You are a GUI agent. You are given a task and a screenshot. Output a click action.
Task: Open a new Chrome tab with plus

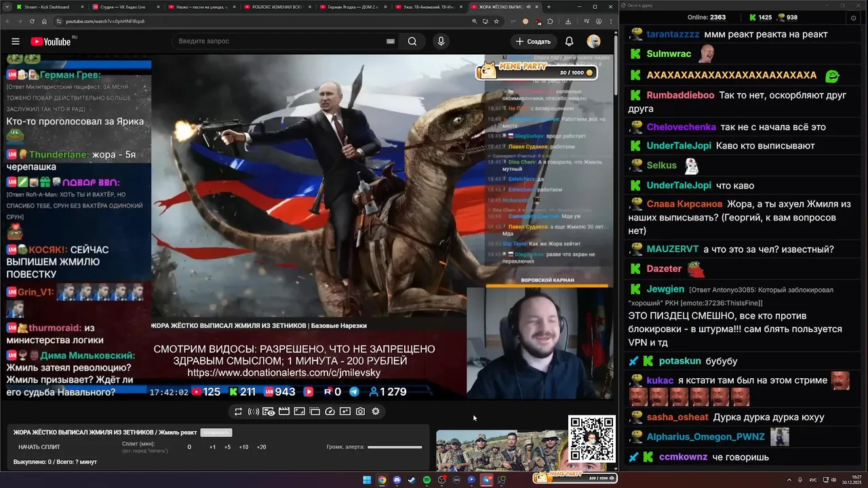(549, 7)
